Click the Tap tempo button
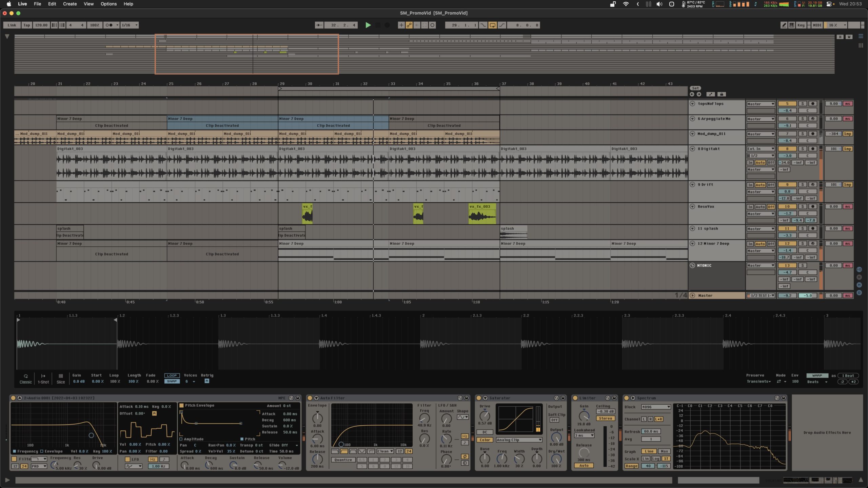The image size is (868, 488). coord(26,25)
